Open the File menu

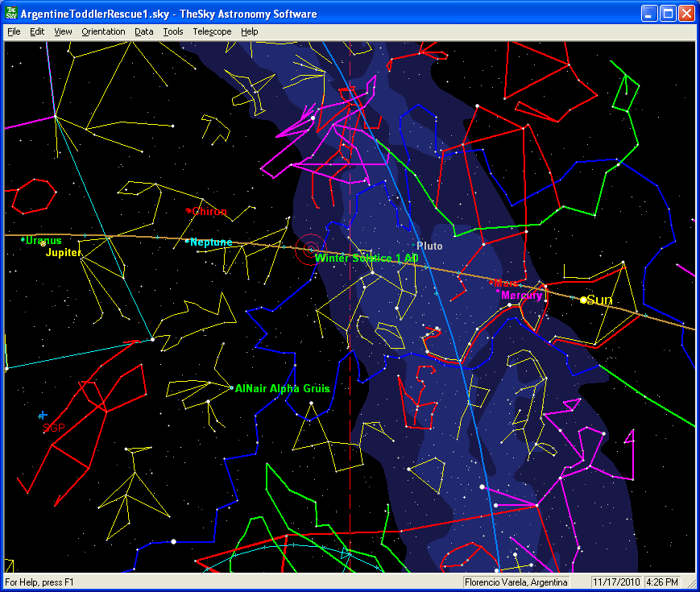pyautogui.click(x=14, y=31)
